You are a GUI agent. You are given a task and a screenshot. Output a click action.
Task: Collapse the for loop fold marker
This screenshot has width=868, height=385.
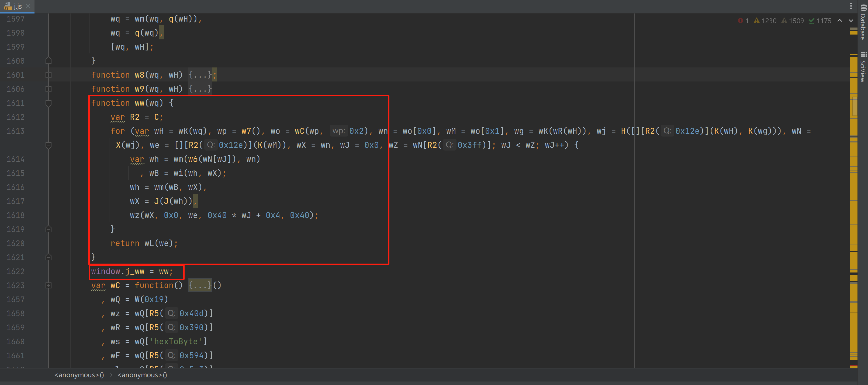tap(49, 145)
